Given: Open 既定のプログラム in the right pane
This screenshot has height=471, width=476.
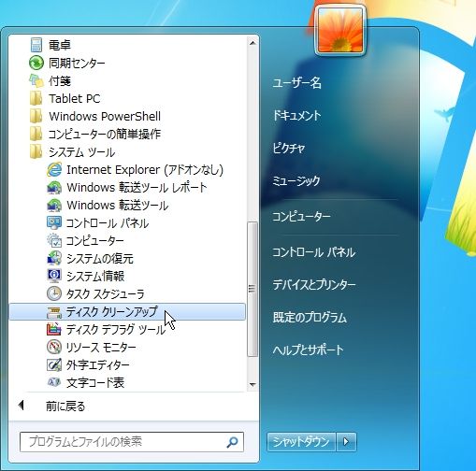Looking at the screenshot, I should [x=310, y=318].
